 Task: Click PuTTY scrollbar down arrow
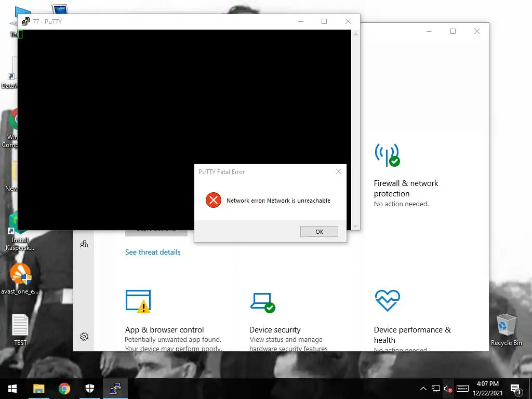coord(355,225)
